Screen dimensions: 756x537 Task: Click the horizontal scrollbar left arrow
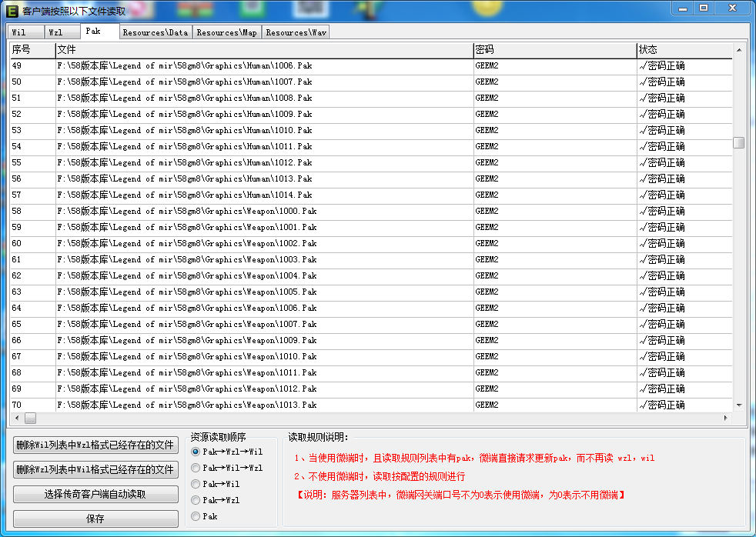point(17,418)
